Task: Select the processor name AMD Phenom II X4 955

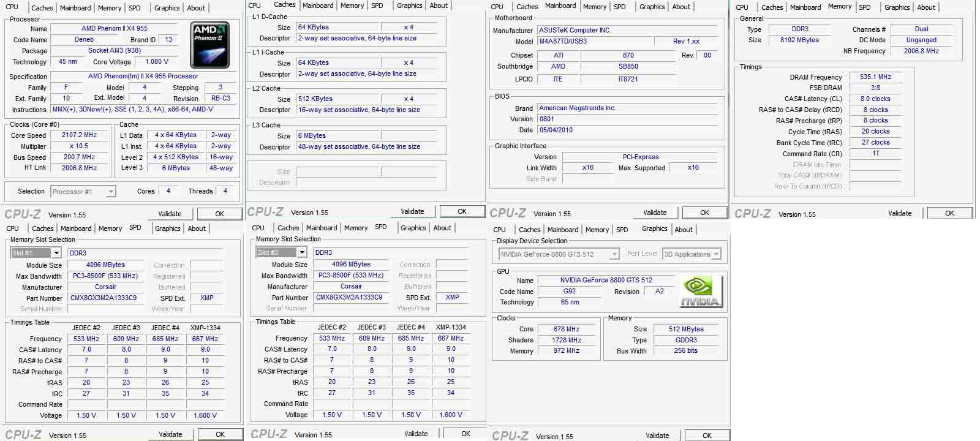Action: pyautogui.click(x=115, y=29)
